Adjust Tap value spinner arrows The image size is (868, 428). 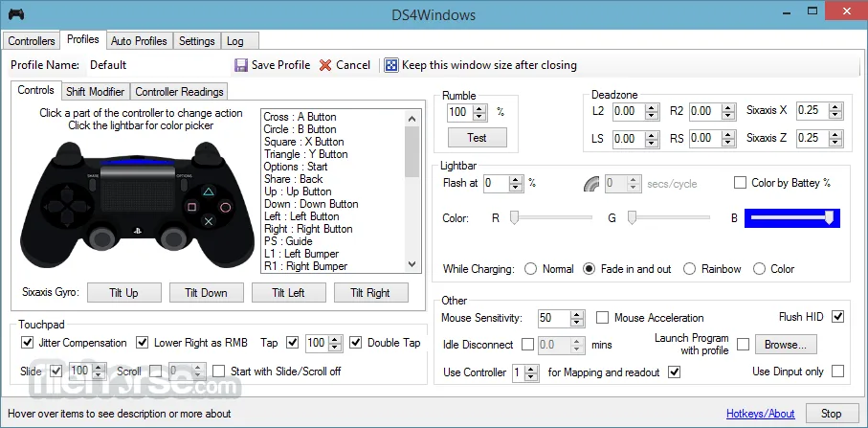pyautogui.click(x=335, y=344)
